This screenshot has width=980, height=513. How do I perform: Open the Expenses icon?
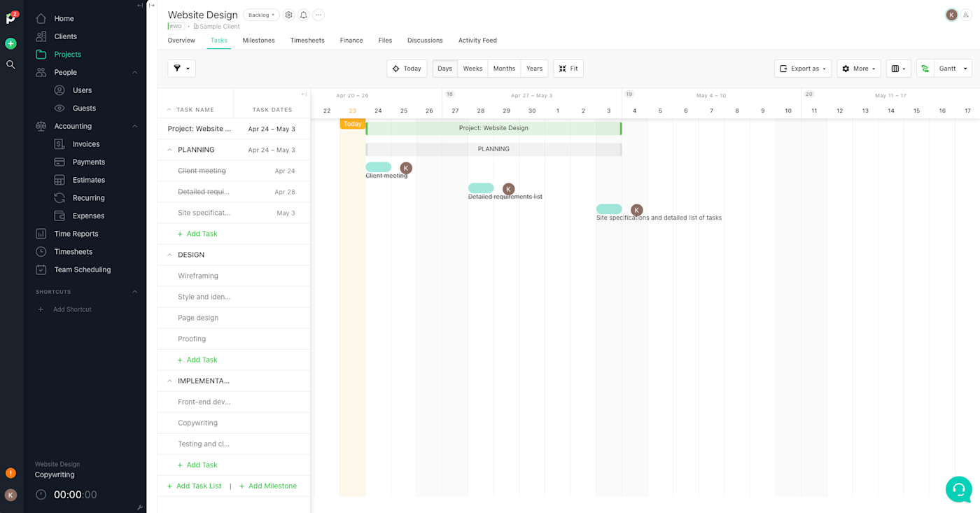59,216
